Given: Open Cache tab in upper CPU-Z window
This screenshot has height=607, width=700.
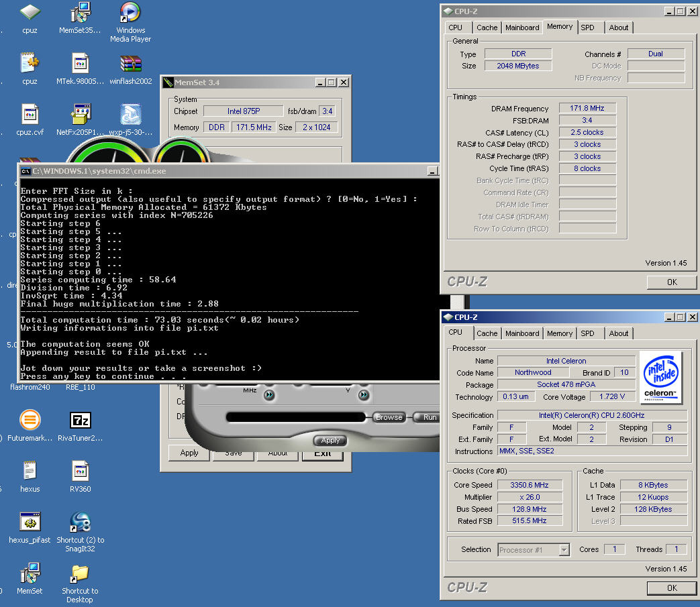Looking at the screenshot, I should pos(487,27).
